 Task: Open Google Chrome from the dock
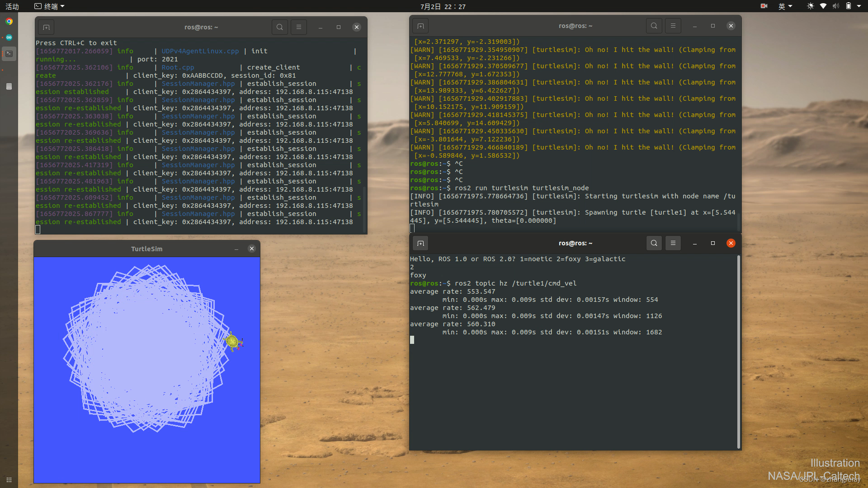coord(9,21)
